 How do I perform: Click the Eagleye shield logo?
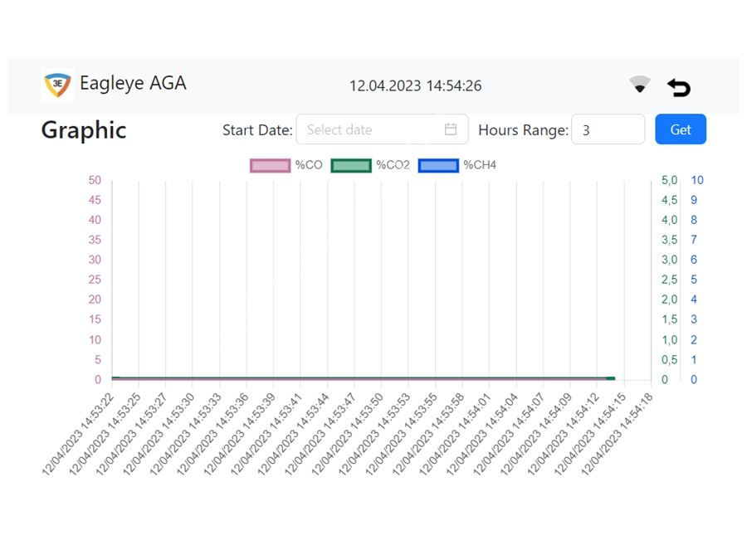57,85
